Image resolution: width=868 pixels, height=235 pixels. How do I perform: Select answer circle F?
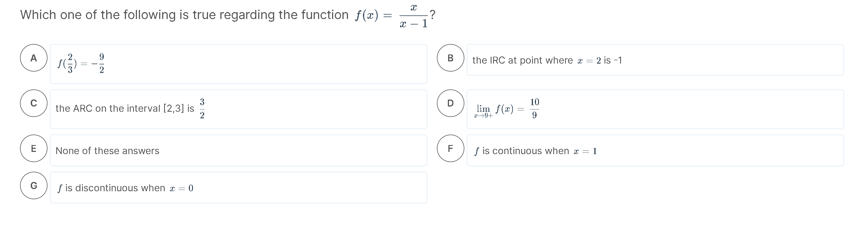[x=451, y=148]
